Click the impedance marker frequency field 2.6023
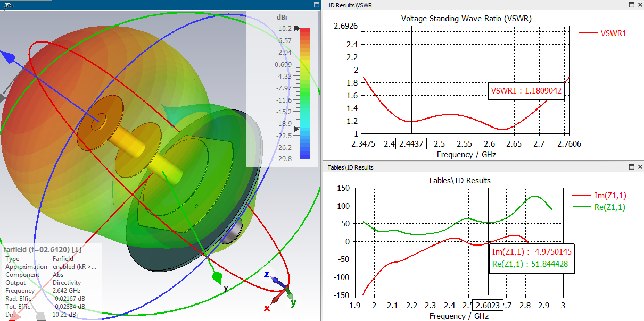Screen dimensions: 644x321 (x=488, y=306)
